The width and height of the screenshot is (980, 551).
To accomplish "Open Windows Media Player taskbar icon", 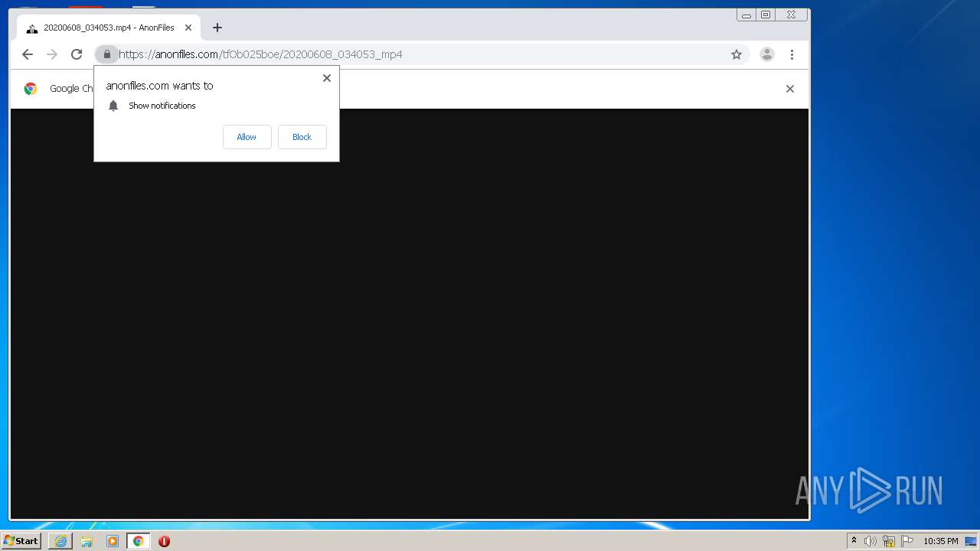I will (113, 541).
